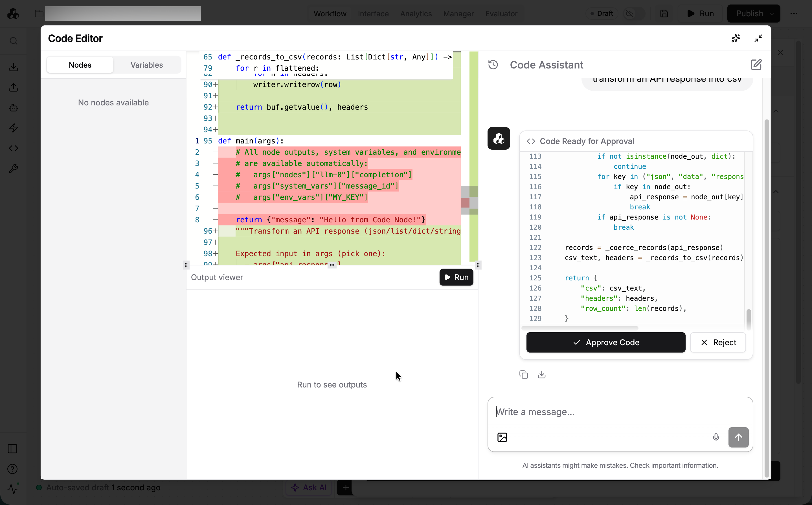Reject the proposed code

tap(718, 342)
